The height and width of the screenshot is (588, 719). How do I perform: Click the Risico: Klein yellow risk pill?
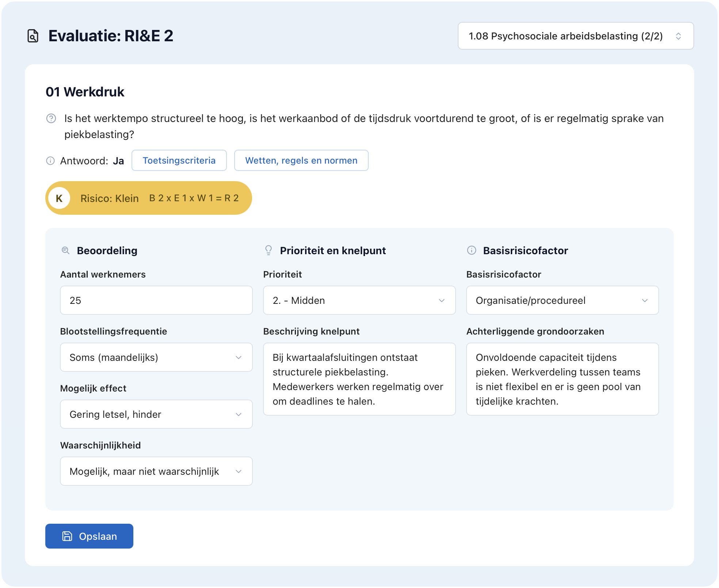pos(149,198)
